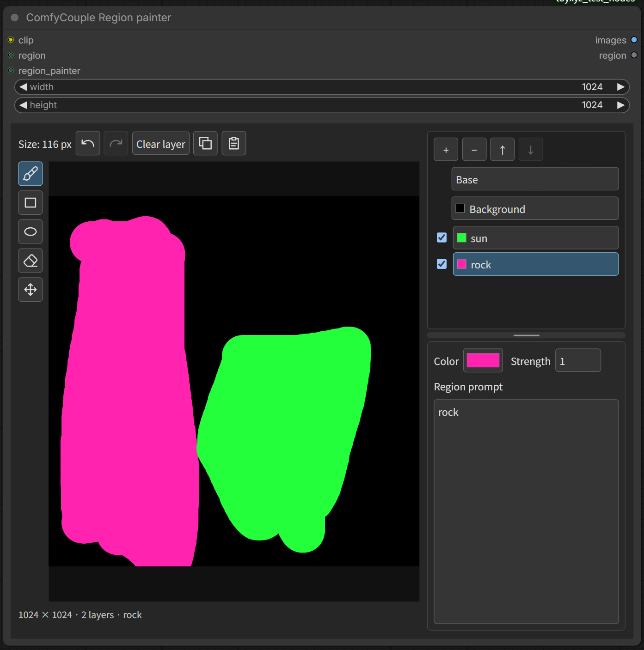The height and width of the screenshot is (650, 644).
Task: Click the Strength label
Action: [x=530, y=361]
